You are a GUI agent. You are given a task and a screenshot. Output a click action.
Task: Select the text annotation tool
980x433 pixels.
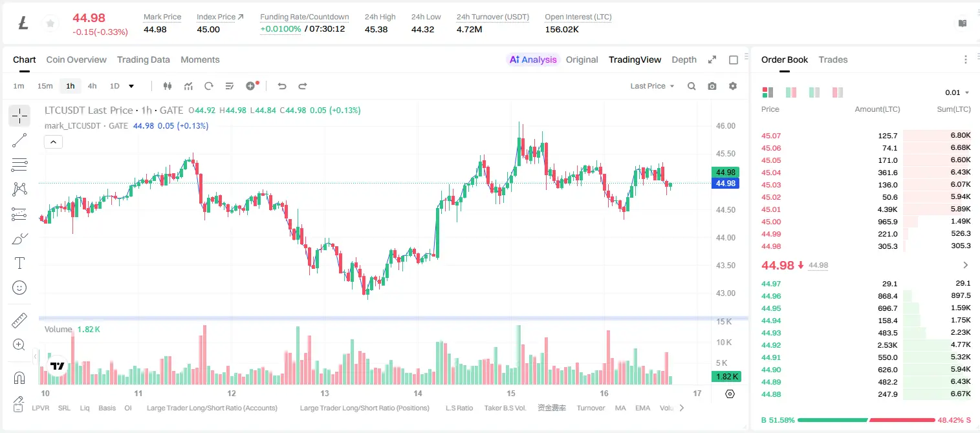[x=19, y=263]
